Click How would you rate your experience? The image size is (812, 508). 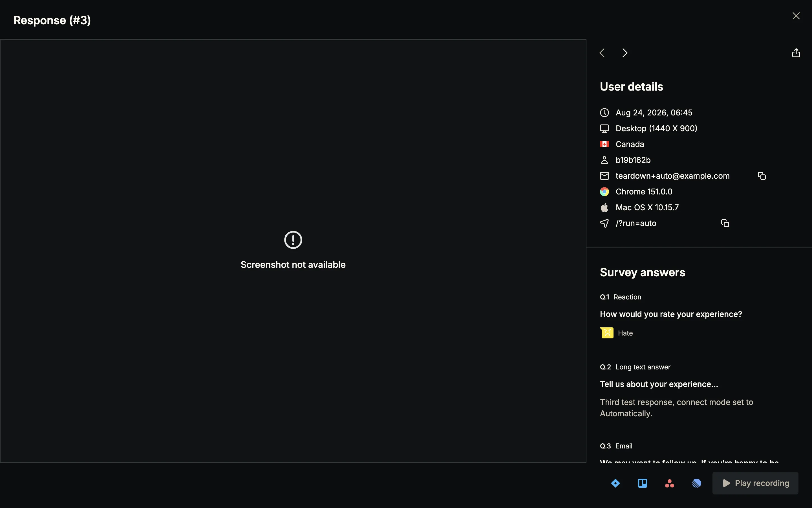pos(671,314)
